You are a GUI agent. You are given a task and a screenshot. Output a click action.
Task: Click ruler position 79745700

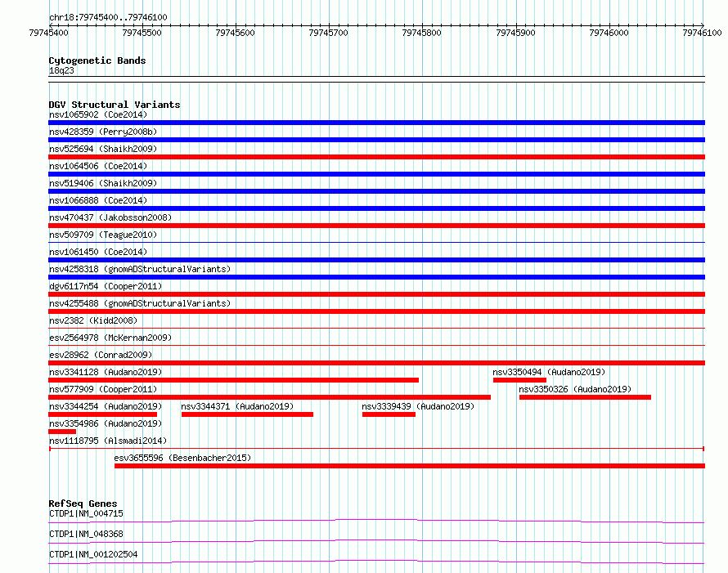(329, 33)
